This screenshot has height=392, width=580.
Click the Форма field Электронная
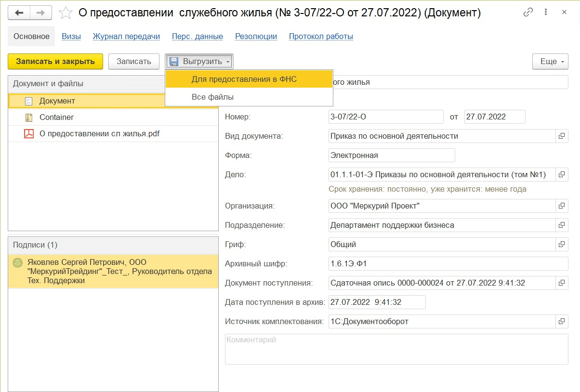point(392,156)
